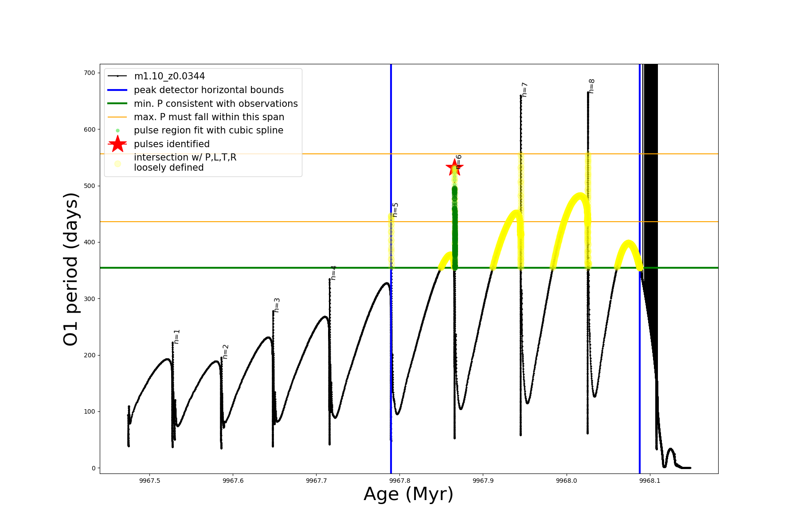
Task: Click the red star marker at the n=6 peak
Action: point(454,168)
